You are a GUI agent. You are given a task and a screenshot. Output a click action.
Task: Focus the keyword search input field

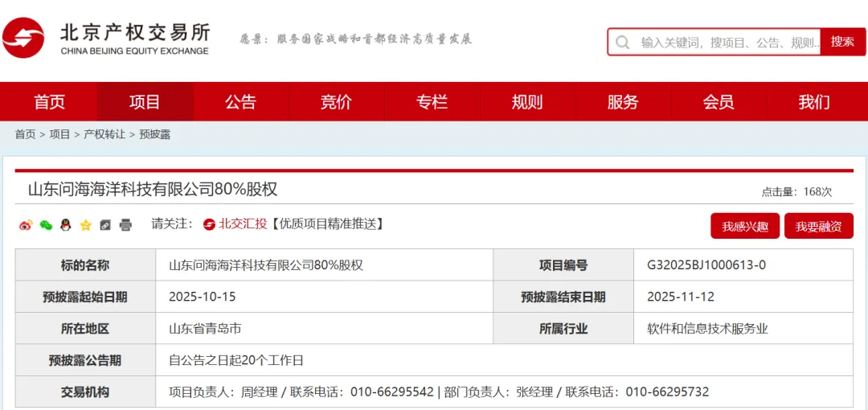727,42
